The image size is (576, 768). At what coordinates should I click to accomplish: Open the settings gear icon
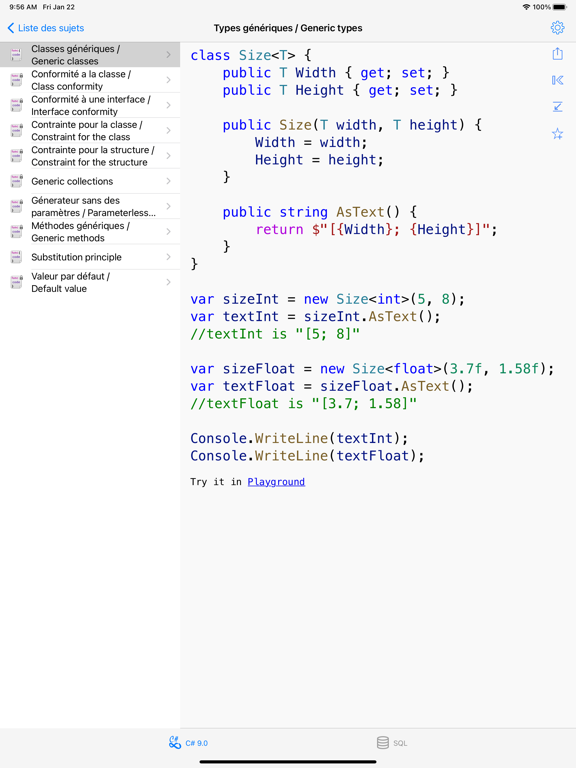(557, 28)
